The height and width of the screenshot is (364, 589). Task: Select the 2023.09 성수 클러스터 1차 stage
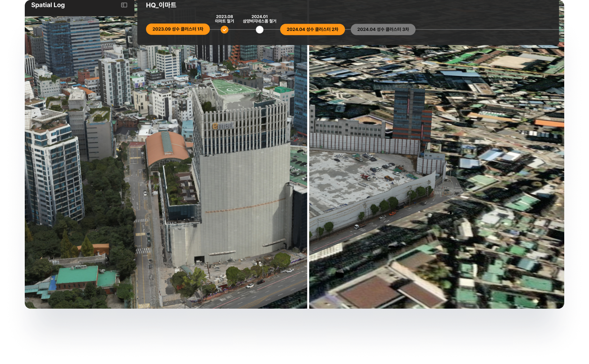[x=178, y=29]
